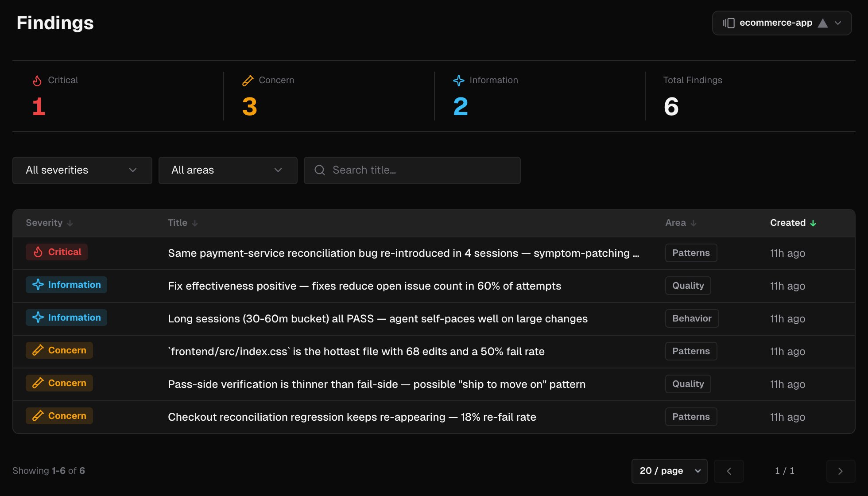Click the Search title input field
This screenshot has width=868, height=496.
(412, 170)
